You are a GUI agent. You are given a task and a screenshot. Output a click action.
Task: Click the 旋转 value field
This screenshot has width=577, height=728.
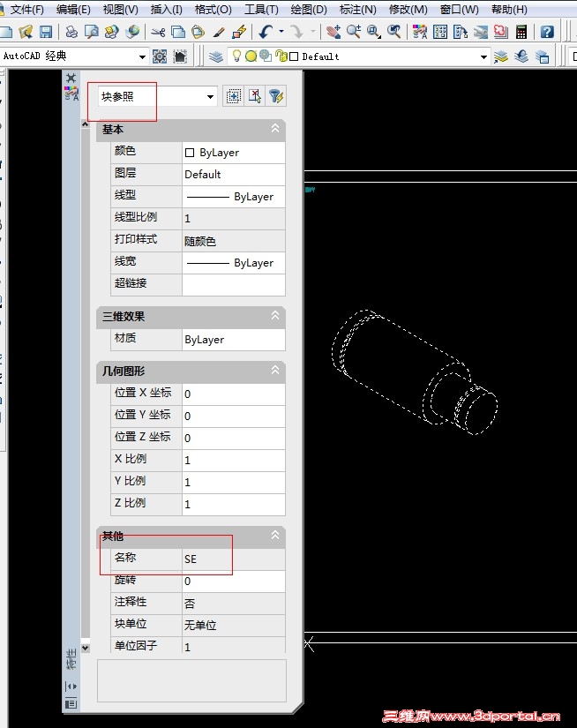tap(234, 581)
